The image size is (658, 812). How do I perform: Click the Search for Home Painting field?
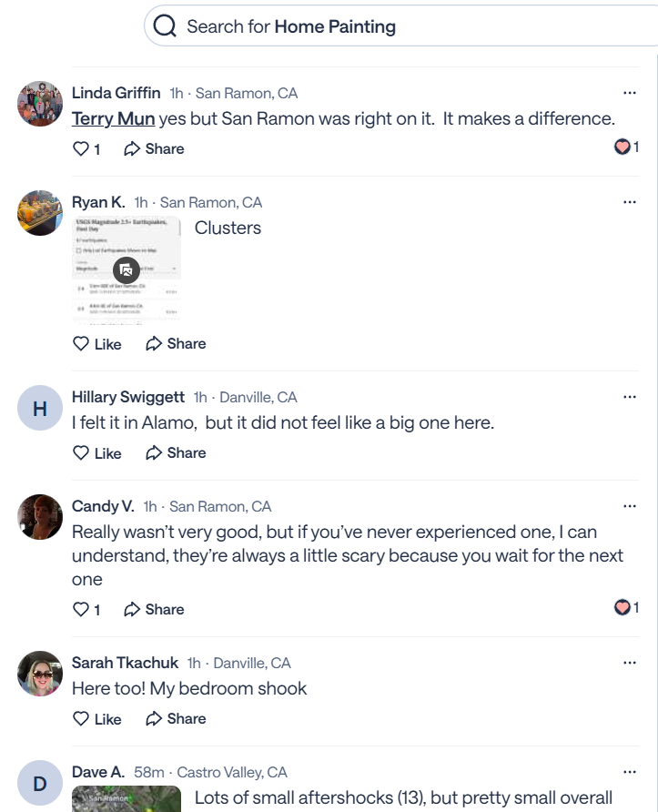[400, 26]
